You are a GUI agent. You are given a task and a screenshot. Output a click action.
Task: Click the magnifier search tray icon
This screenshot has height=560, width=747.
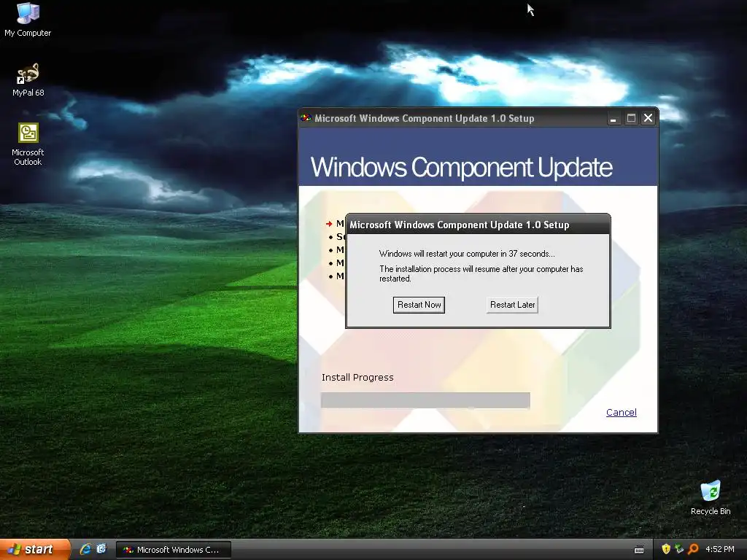[x=693, y=549]
